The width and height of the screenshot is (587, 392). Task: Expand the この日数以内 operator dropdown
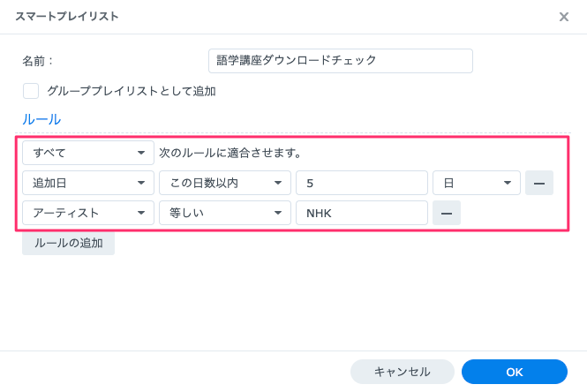pyautogui.click(x=224, y=183)
